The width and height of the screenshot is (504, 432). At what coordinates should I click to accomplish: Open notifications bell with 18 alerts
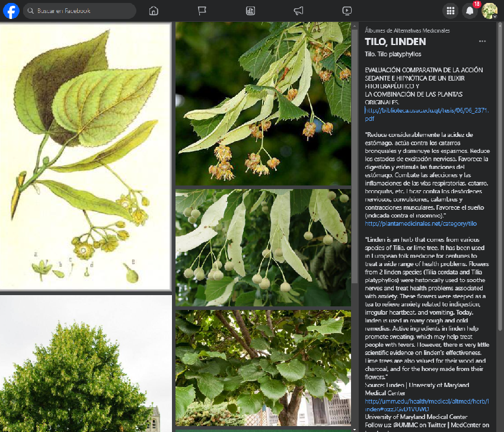[x=470, y=11]
